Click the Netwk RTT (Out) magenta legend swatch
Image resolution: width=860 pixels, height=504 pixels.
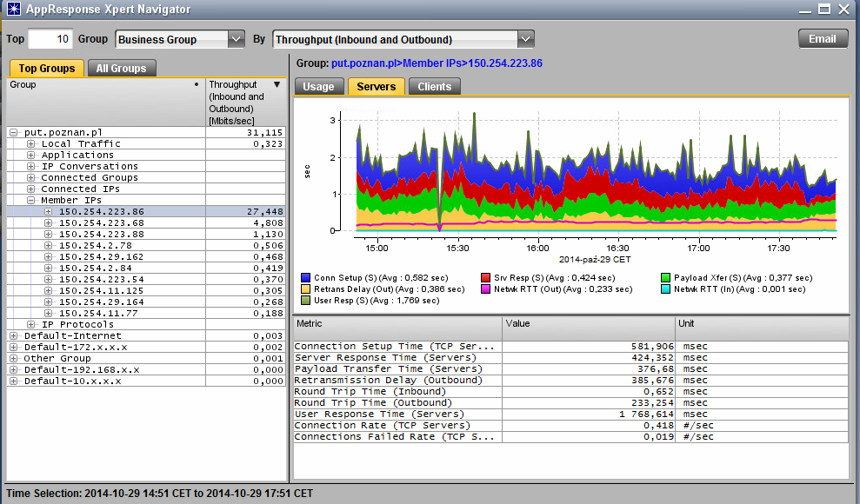485,289
